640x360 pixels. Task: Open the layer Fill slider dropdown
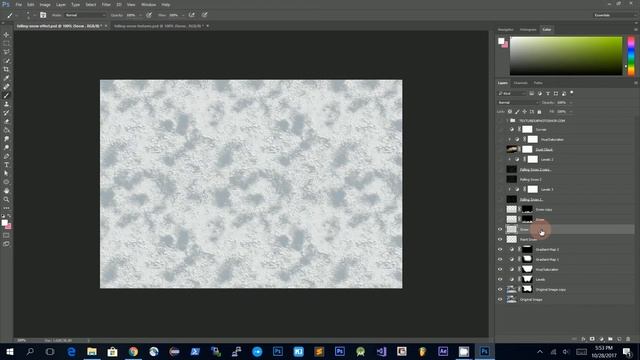[571, 111]
